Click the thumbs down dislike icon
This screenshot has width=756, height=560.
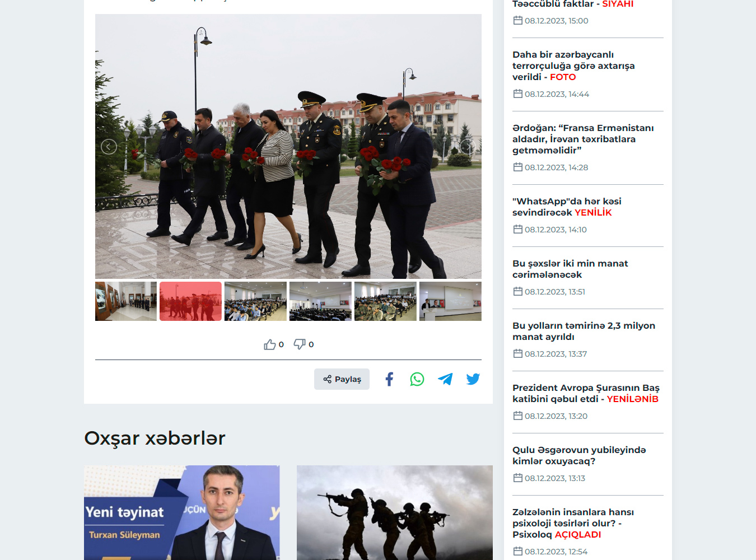pos(300,344)
